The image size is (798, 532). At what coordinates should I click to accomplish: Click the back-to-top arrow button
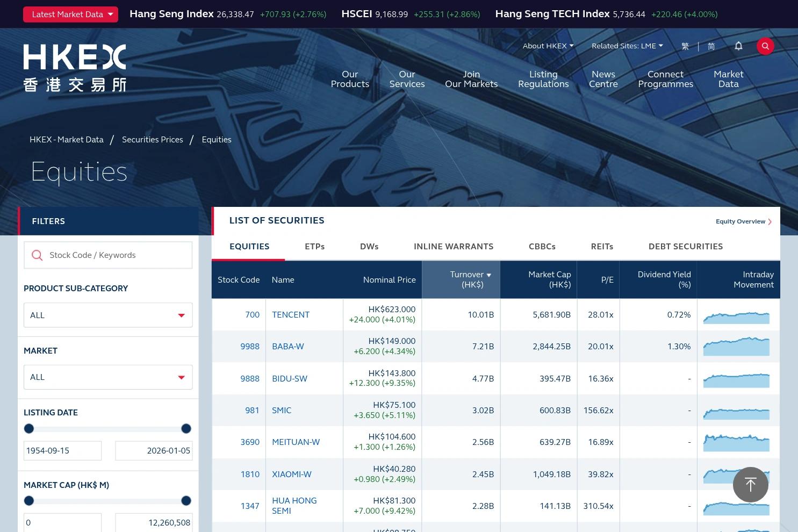pos(750,485)
